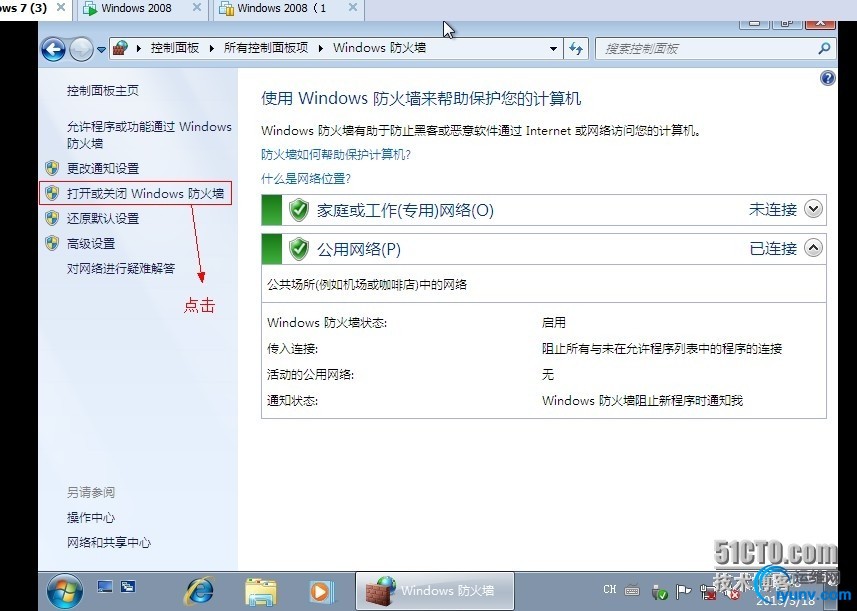The height and width of the screenshot is (611, 857).
Task: Switch to the Windows 2008 VM tab
Action: pyautogui.click(x=136, y=8)
